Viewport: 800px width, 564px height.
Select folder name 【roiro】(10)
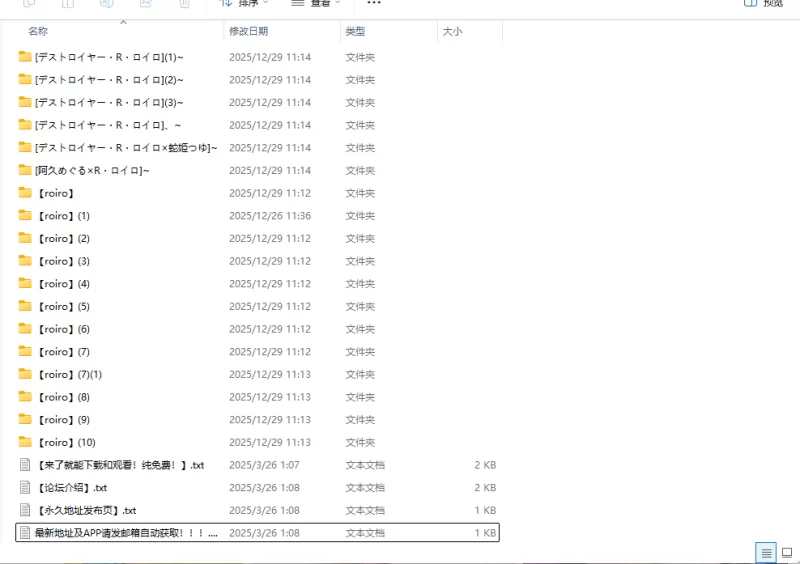tap(67, 443)
